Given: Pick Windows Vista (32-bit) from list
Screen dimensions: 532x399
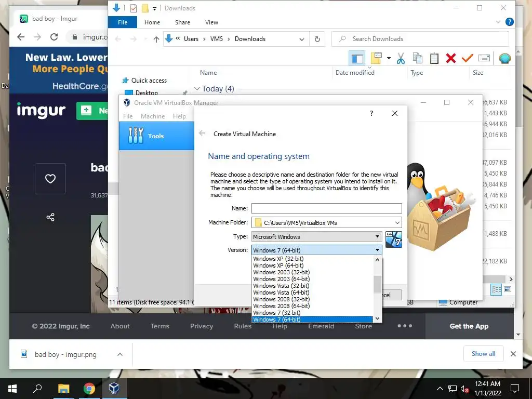Looking at the screenshot, I should [281, 286].
